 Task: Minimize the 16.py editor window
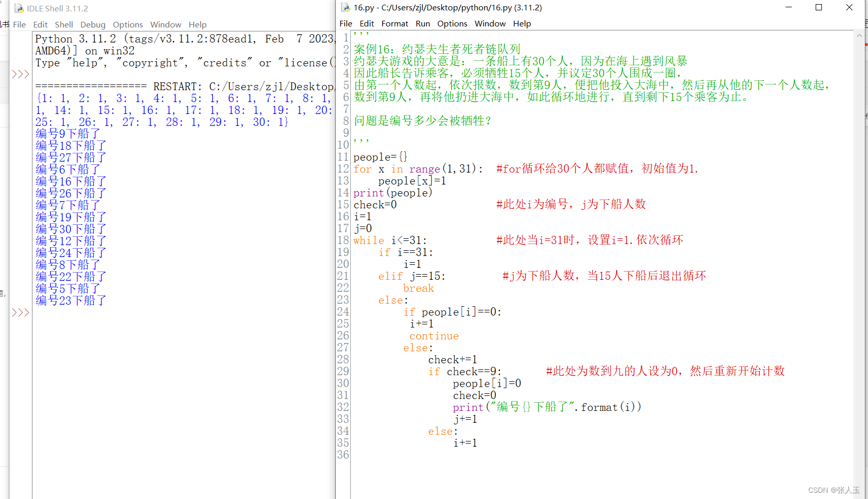[789, 7]
